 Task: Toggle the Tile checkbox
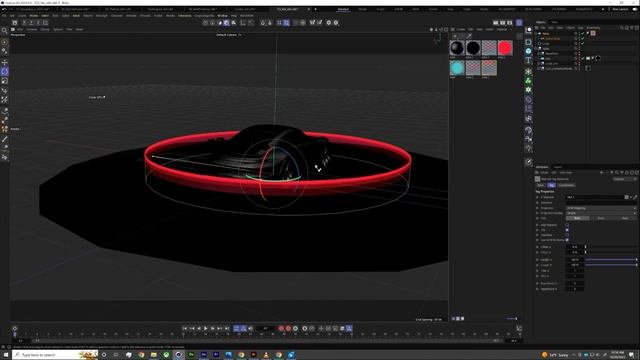coord(567,230)
